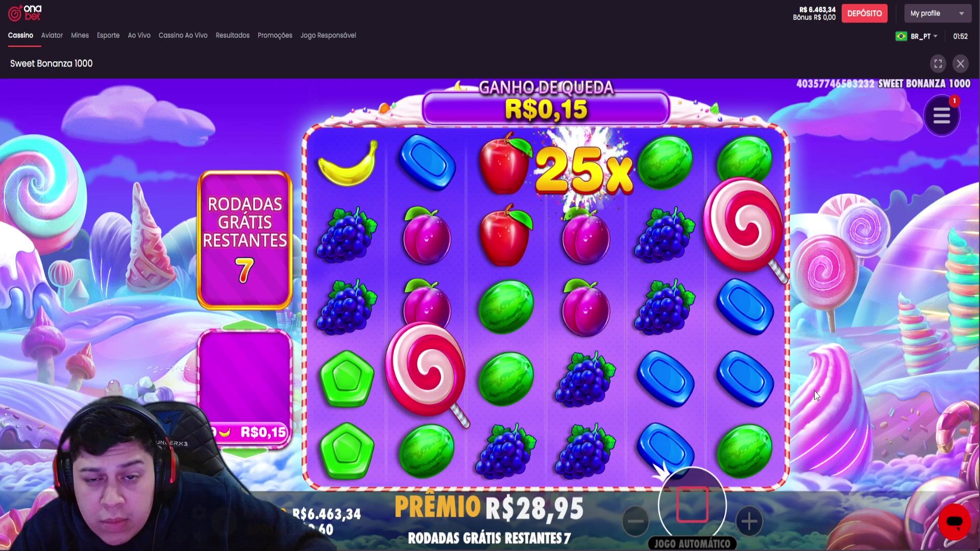The width and height of the screenshot is (980, 551).
Task: Click the Jogo Automático button
Action: pyautogui.click(x=692, y=544)
